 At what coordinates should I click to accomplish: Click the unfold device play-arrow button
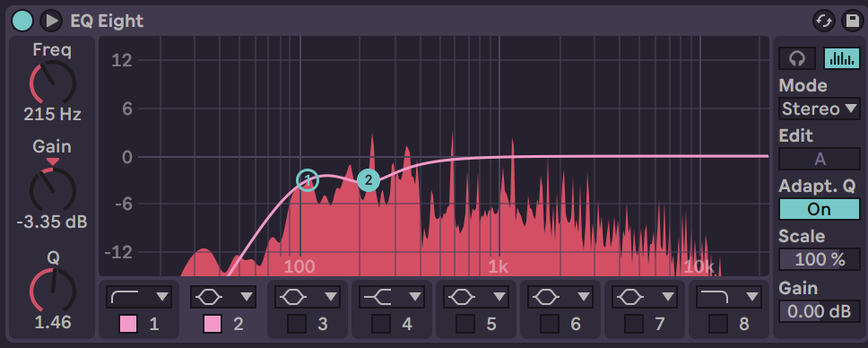coord(51,21)
